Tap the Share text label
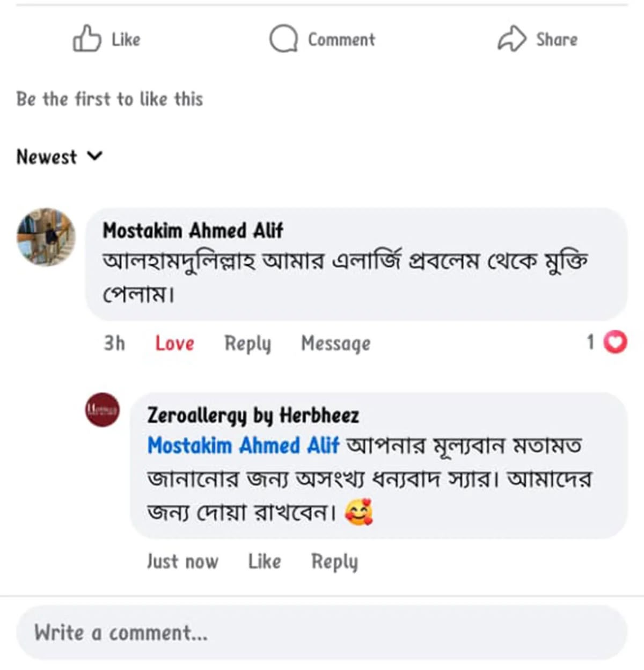The width and height of the screenshot is (644, 670). pos(557,39)
